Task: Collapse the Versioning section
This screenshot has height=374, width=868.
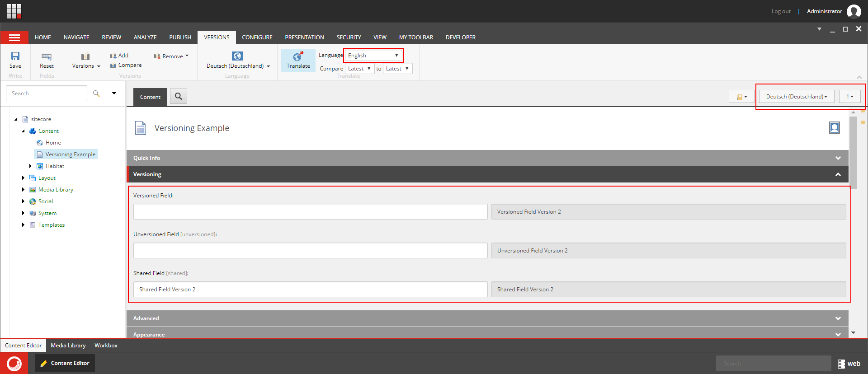Action: (x=487, y=174)
